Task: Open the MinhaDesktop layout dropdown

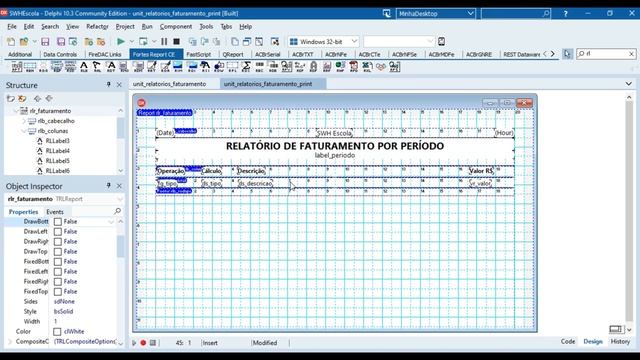Action: [x=471, y=13]
